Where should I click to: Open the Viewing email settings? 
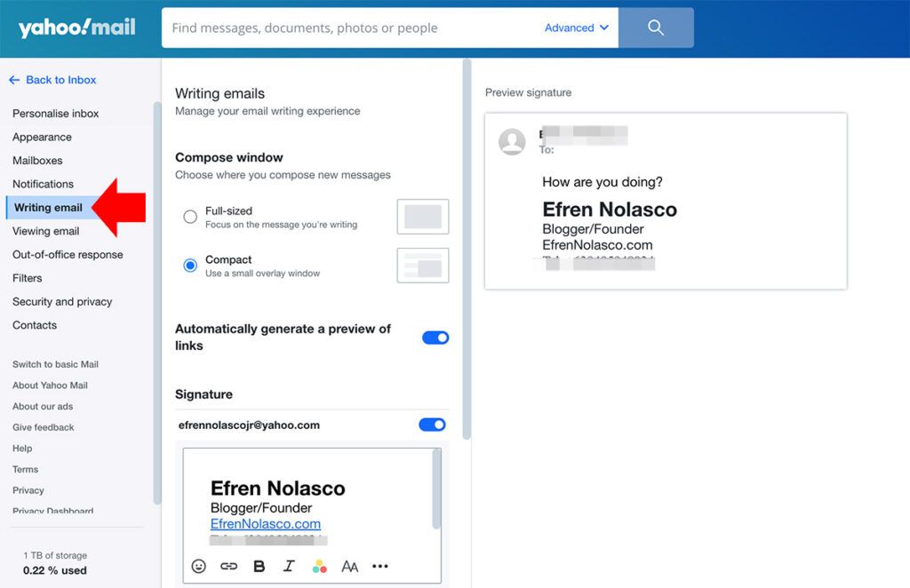pyautogui.click(x=46, y=231)
